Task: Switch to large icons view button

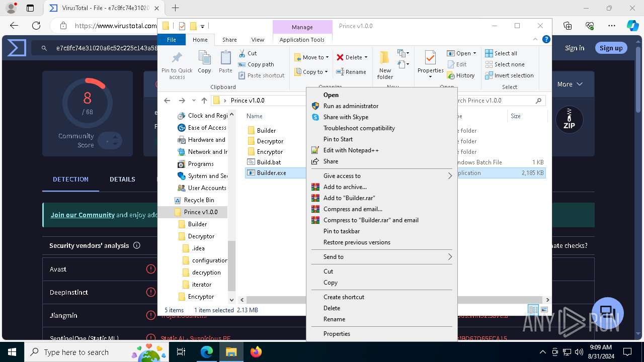Action: click(544, 310)
